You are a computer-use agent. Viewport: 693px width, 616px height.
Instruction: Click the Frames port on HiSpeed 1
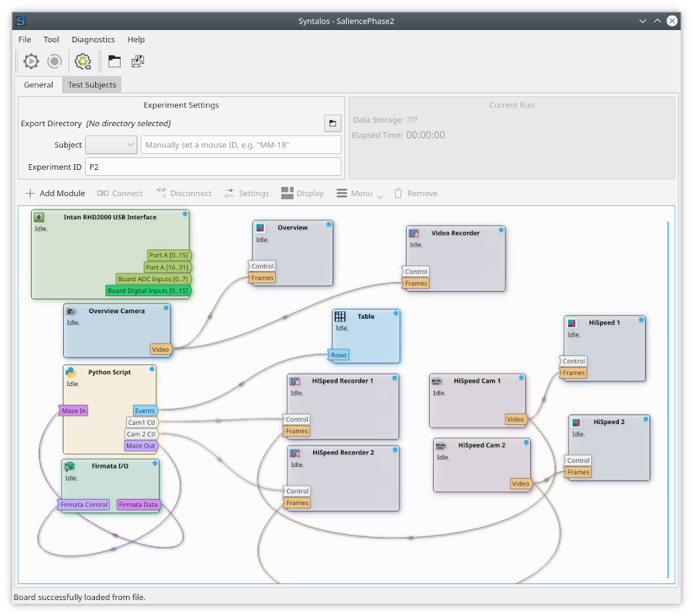pyautogui.click(x=573, y=373)
